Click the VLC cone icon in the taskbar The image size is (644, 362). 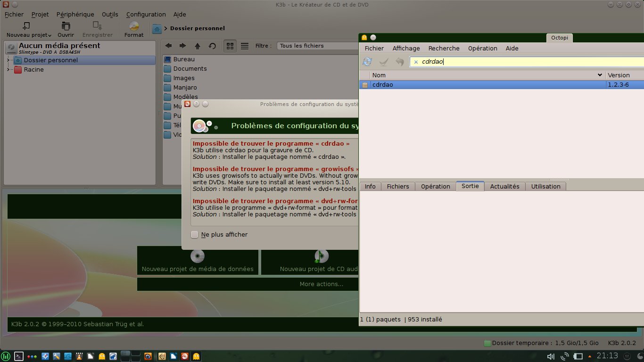click(x=79, y=356)
